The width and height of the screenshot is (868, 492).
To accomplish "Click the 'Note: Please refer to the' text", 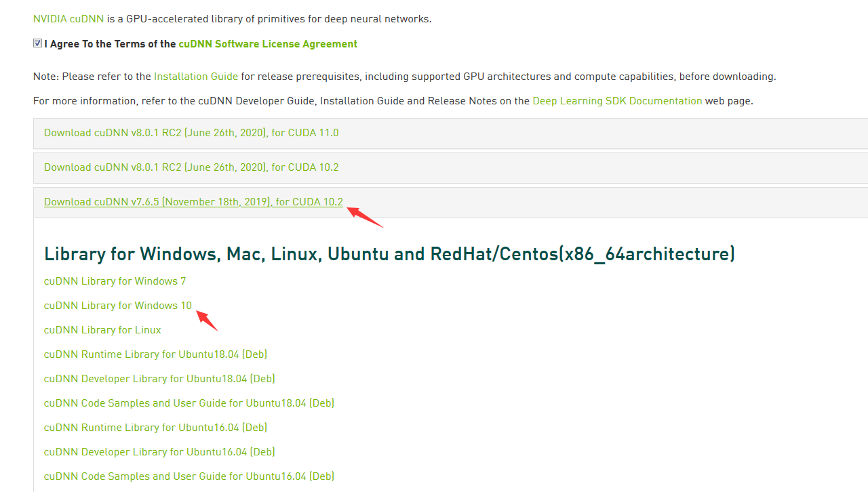I will pyautogui.click(x=92, y=77).
